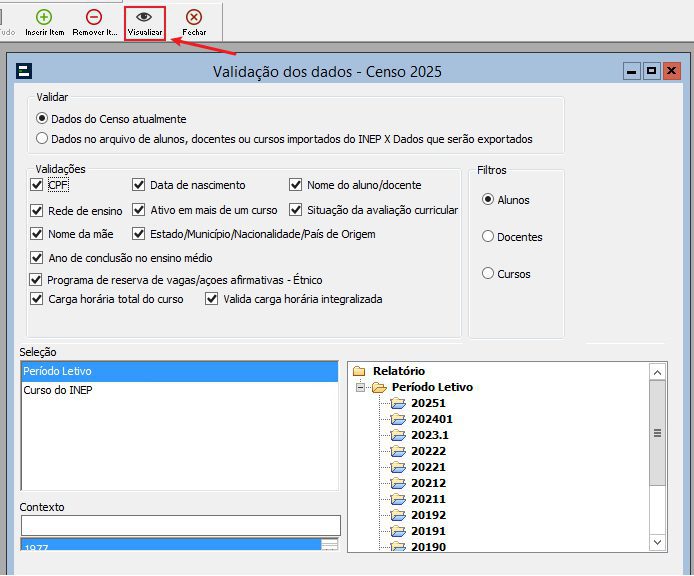
Task: Click the Visualizar eye icon
Action: click(144, 17)
